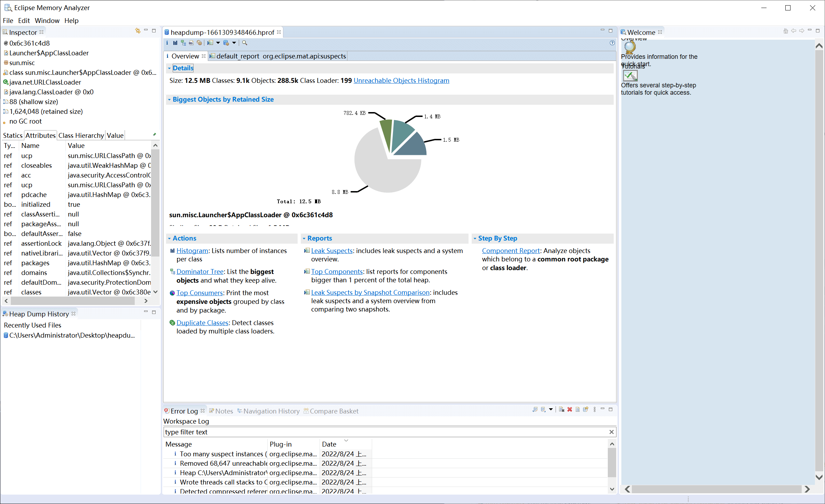Click the Restore Log icon with the yellow arrow

(x=586, y=409)
